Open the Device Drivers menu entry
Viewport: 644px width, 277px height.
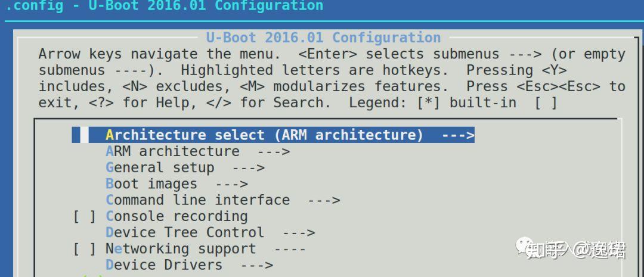point(164,265)
